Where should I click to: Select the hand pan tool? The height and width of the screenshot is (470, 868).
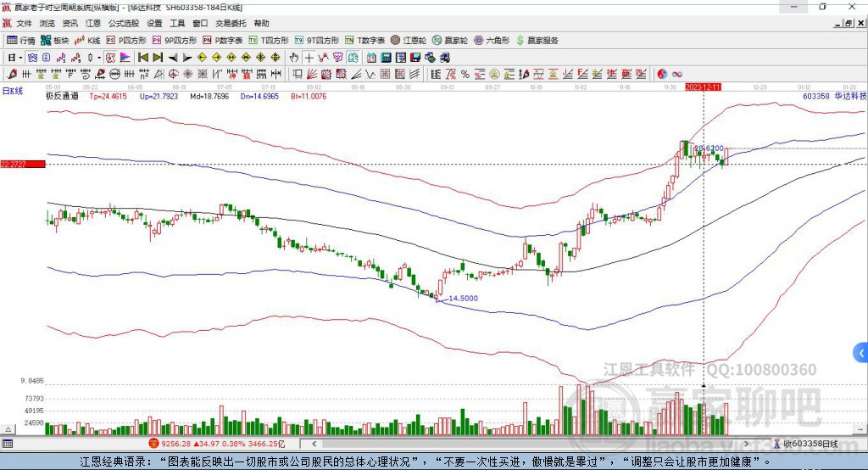(294, 58)
